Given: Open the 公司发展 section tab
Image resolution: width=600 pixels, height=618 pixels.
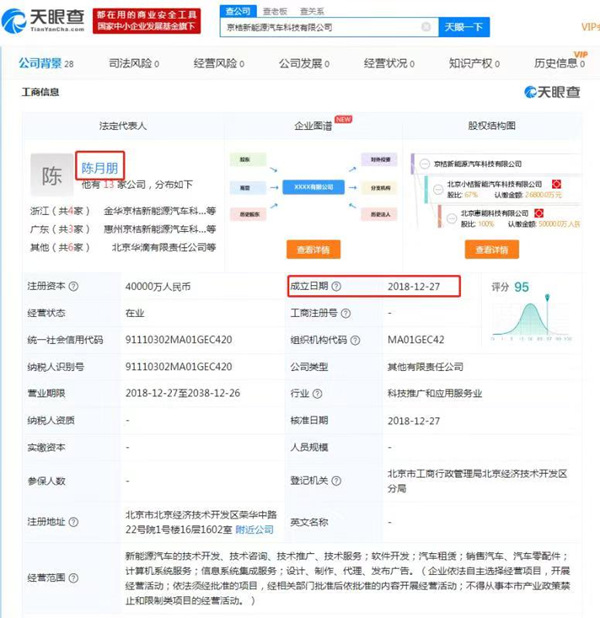Looking at the screenshot, I should pyautogui.click(x=304, y=63).
